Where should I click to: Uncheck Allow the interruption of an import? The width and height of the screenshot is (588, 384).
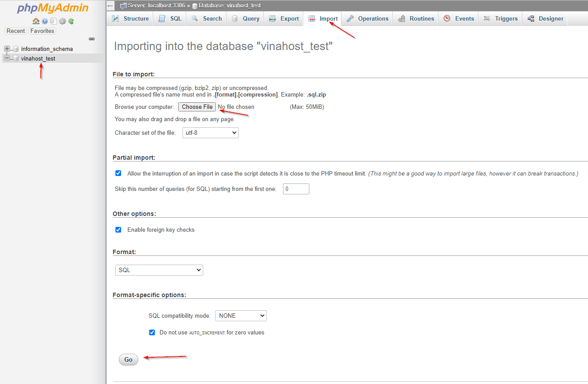tap(118, 173)
